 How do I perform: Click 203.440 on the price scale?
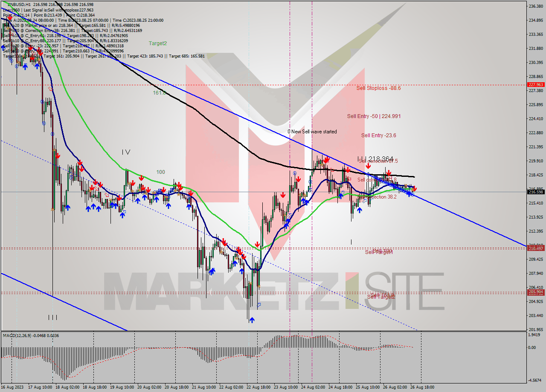(x=535, y=316)
